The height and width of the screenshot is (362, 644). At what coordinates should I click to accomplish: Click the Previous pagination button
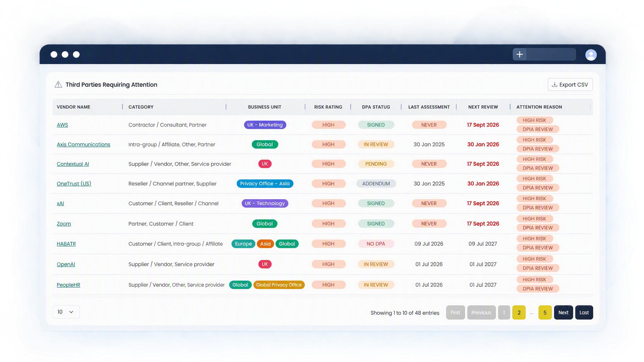[481, 312]
